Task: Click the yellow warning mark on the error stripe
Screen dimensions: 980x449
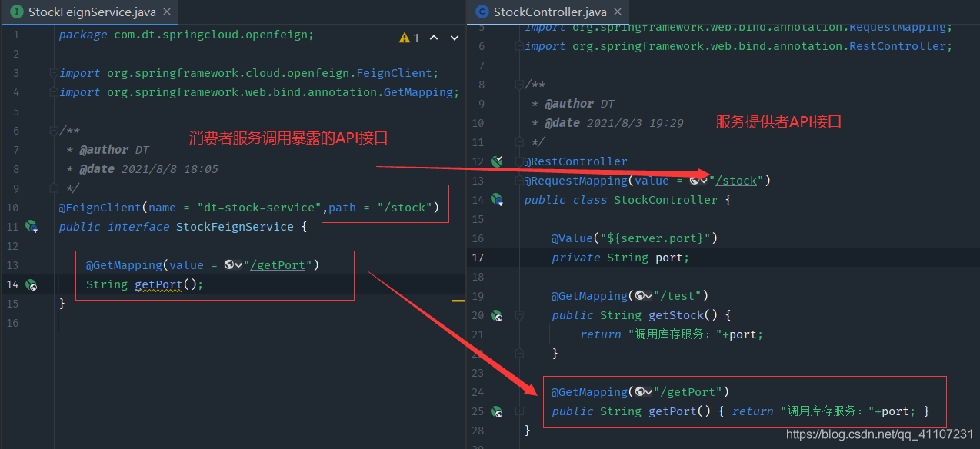Action: [x=458, y=301]
